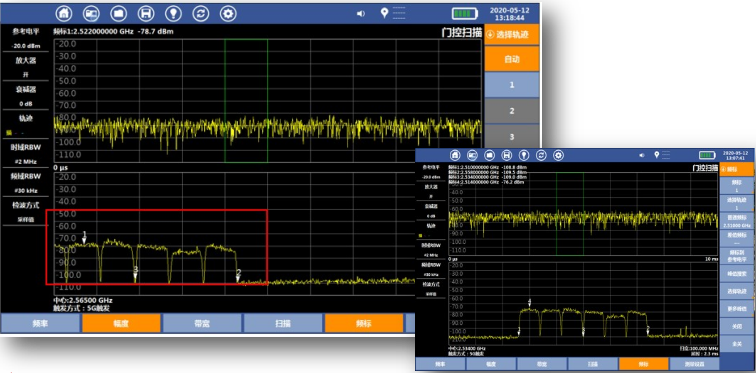The height and width of the screenshot is (373, 756).
Task: Click the screenshot capture icon in main toolbar
Action: [91, 13]
